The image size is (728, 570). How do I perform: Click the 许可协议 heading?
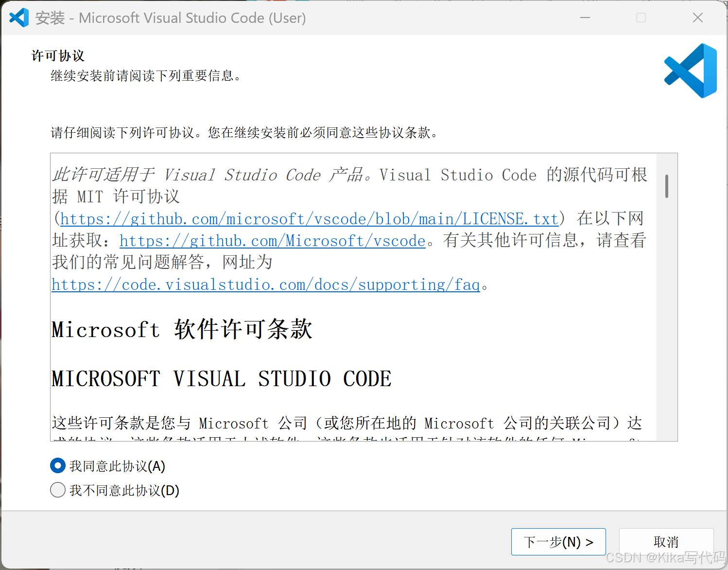point(57,55)
